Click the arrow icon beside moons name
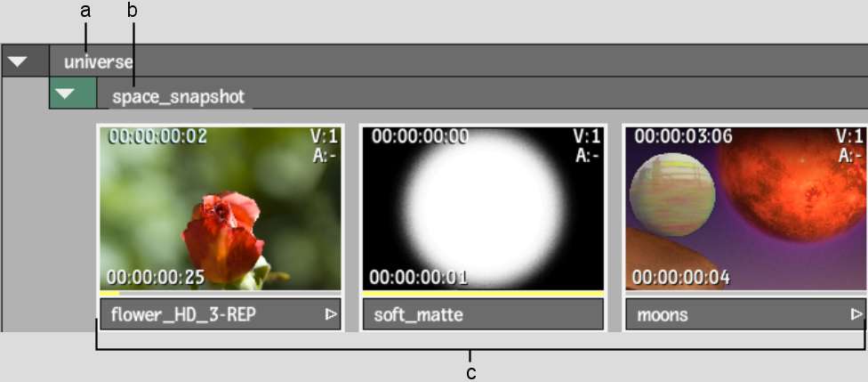868x382 pixels. (856, 314)
